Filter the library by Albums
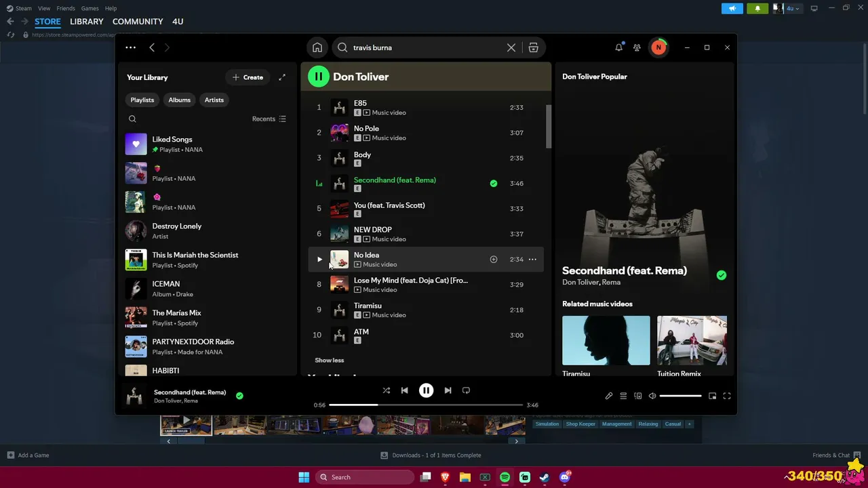This screenshot has width=868, height=488. point(179,100)
